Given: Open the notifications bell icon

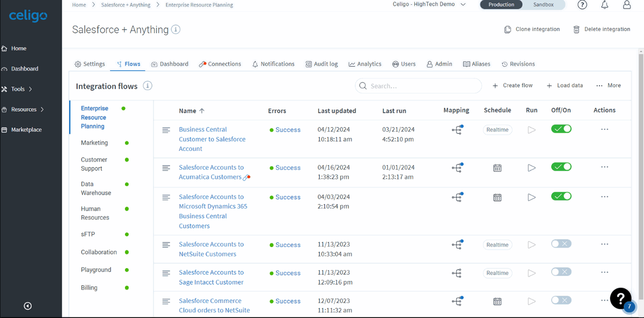Looking at the screenshot, I should [x=605, y=5].
